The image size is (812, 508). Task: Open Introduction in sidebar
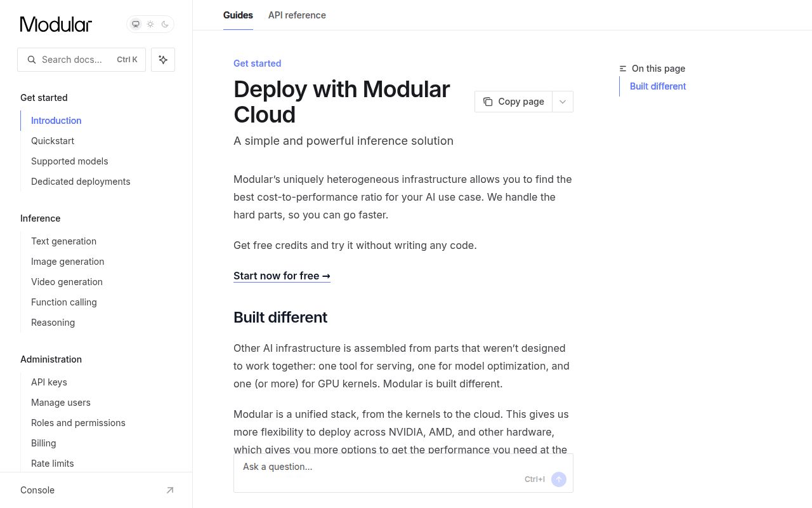click(56, 121)
